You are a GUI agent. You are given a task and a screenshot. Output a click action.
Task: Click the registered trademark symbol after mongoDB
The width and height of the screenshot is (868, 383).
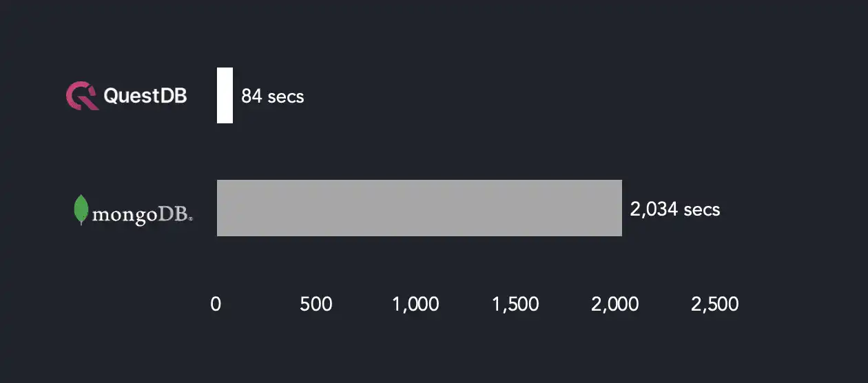(191, 218)
